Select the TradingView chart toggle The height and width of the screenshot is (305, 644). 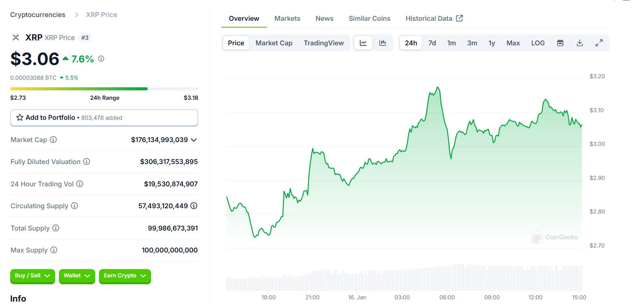[324, 43]
